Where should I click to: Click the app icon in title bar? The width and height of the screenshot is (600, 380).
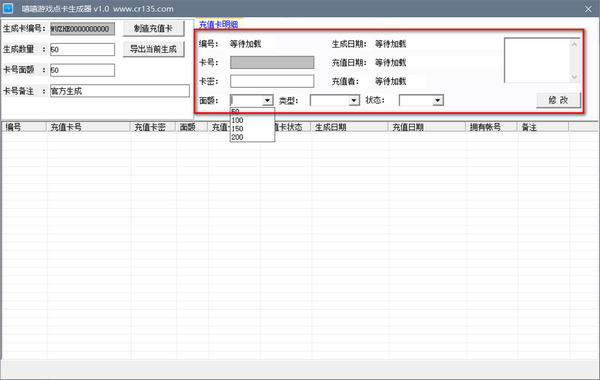pyautogui.click(x=8, y=8)
